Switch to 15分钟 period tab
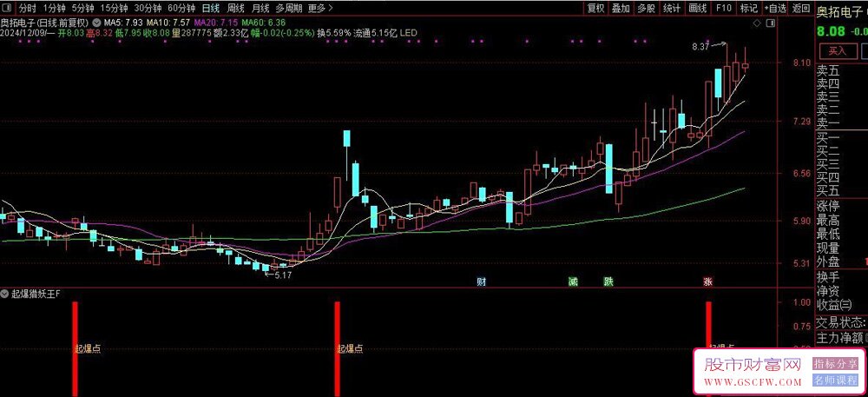The width and height of the screenshot is (868, 397). point(114,8)
